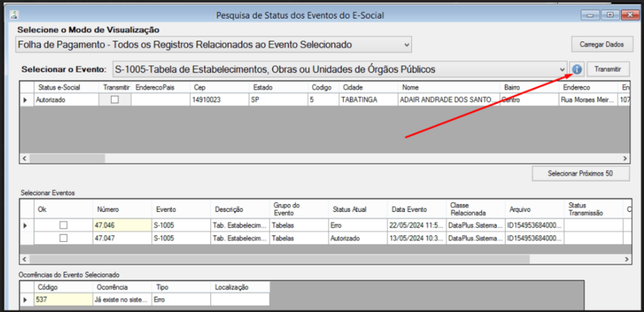Select the Já existe no siste occurrence cell
Screen dimensions: 644x312
[x=122, y=300]
